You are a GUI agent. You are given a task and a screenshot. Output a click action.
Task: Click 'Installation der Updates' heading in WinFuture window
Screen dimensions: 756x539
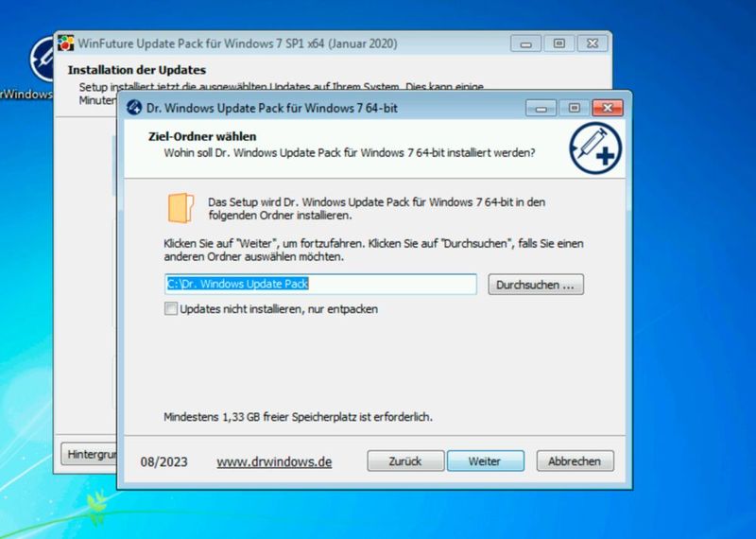point(137,70)
